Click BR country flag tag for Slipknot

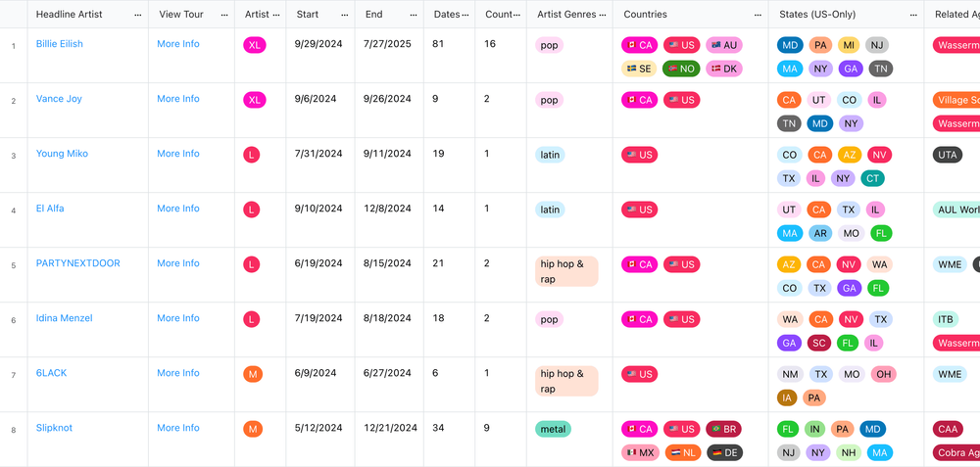pyautogui.click(x=724, y=430)
